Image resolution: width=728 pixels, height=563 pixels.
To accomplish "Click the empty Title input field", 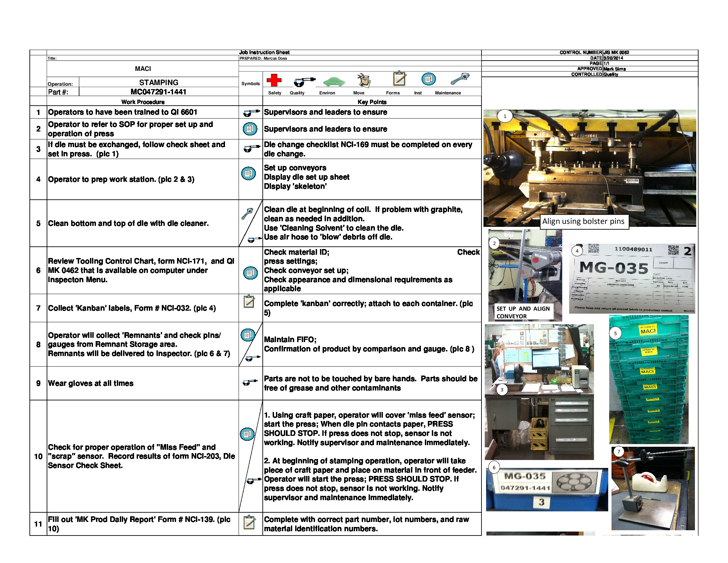I will 133,58.
